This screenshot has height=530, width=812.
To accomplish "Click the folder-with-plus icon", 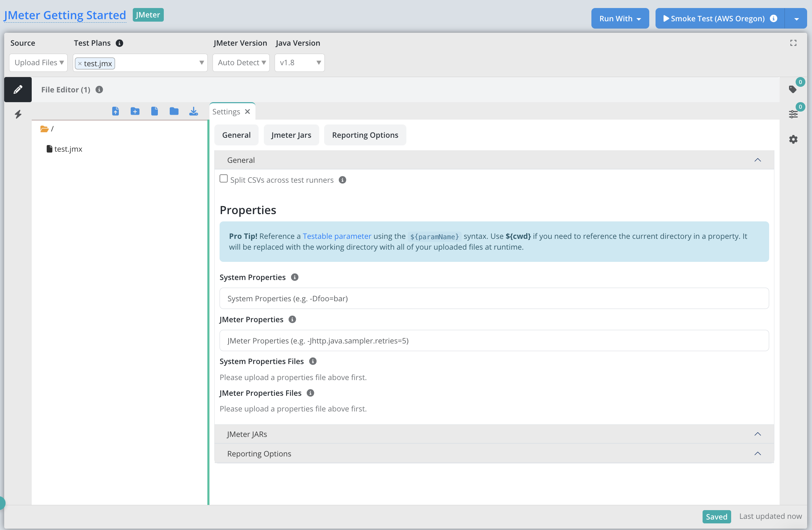I will click(x=135, y=111).
